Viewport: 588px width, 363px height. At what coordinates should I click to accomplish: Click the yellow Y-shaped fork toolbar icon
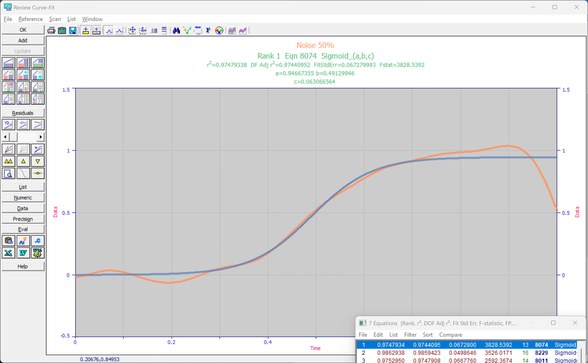point(187,30)
